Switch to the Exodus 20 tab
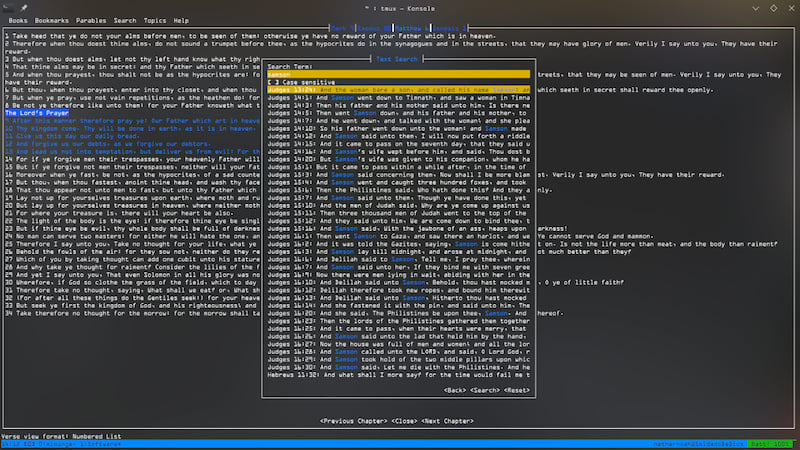800x450 pixels. pos(374,29)
